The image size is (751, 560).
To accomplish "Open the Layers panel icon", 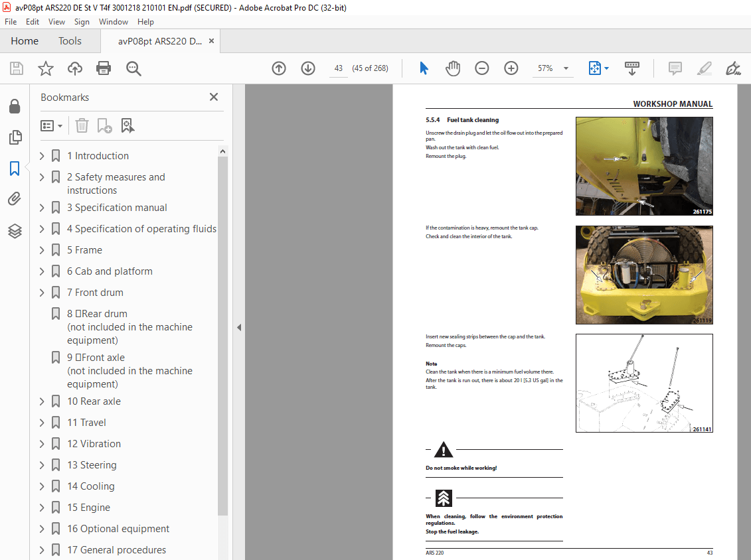I will (x=15, y=231).
